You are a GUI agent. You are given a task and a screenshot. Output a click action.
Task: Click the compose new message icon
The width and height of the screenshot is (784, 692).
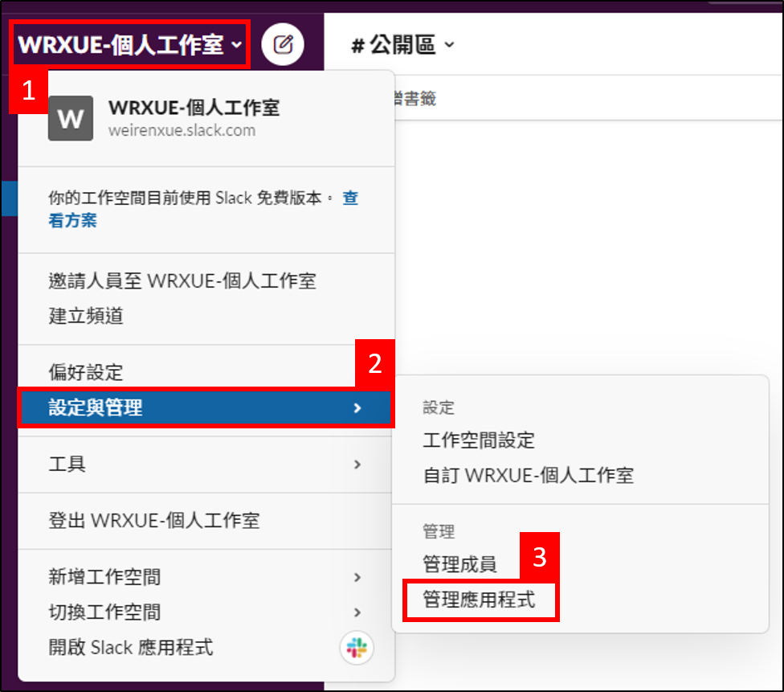click(283, 44)
